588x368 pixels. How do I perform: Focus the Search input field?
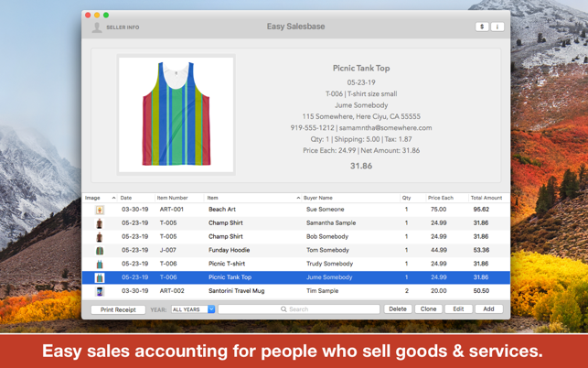(x=299, y=309)
